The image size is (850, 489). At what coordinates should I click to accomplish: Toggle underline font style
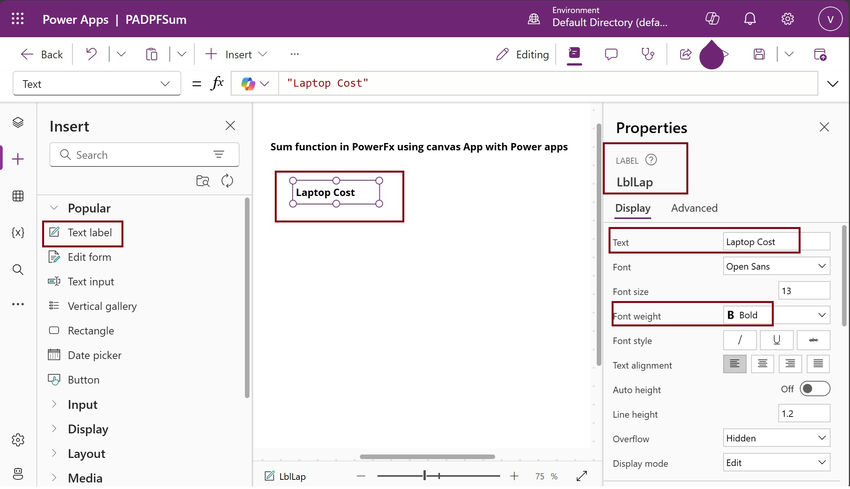[776, 340]
